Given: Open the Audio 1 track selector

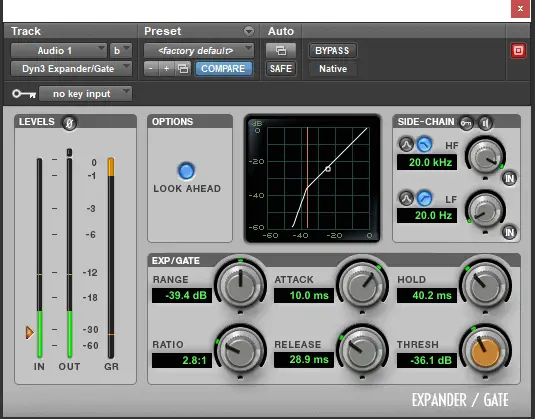Looking at the screenshot, I should tap(59, 50).
